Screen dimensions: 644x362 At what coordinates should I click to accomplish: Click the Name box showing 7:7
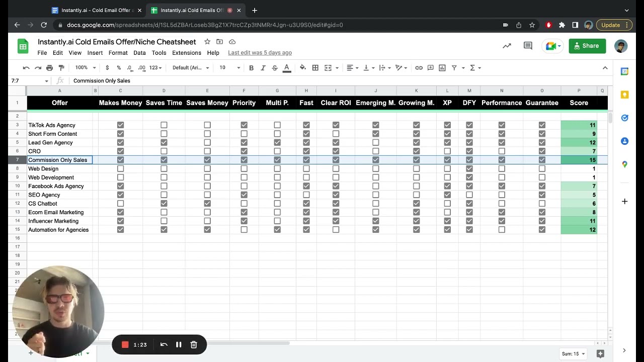(x=30, y=80)
